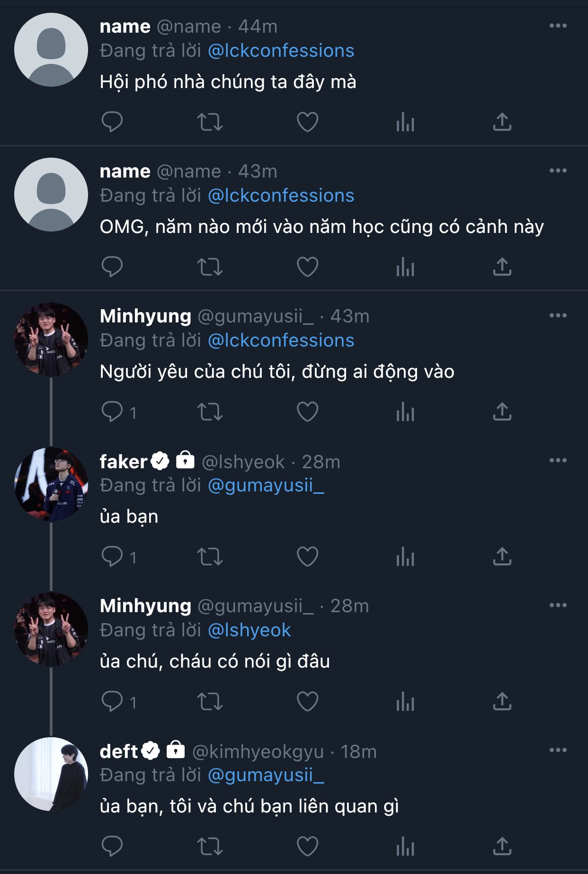Like deft's "ủa bạn, tôi và chú" tweet
This screenshot has height=874, width=588.
pos(307,847)
